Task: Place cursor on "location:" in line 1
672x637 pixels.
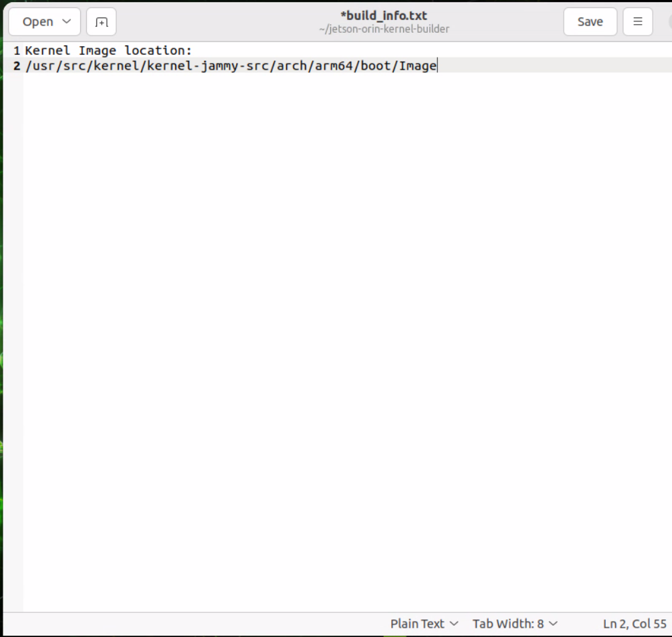Action: point(158,51)
